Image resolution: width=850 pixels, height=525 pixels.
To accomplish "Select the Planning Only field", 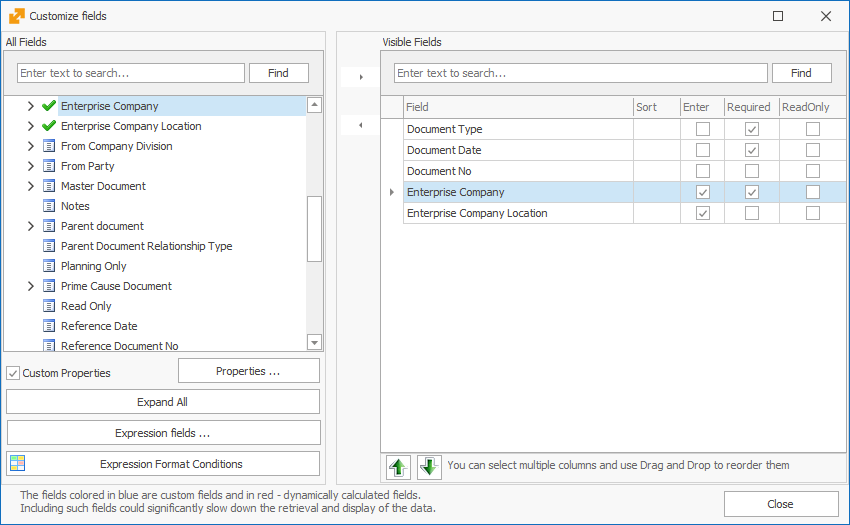I will (94, 266).
